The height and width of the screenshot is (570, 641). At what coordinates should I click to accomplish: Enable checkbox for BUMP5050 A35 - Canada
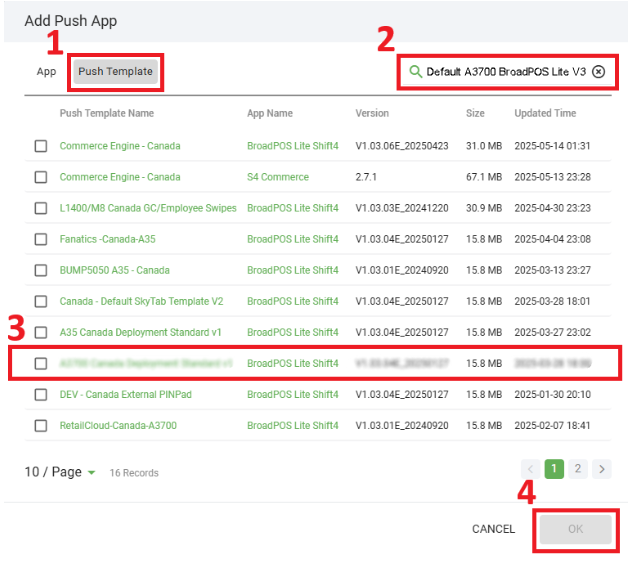click(x=41, y=270)
